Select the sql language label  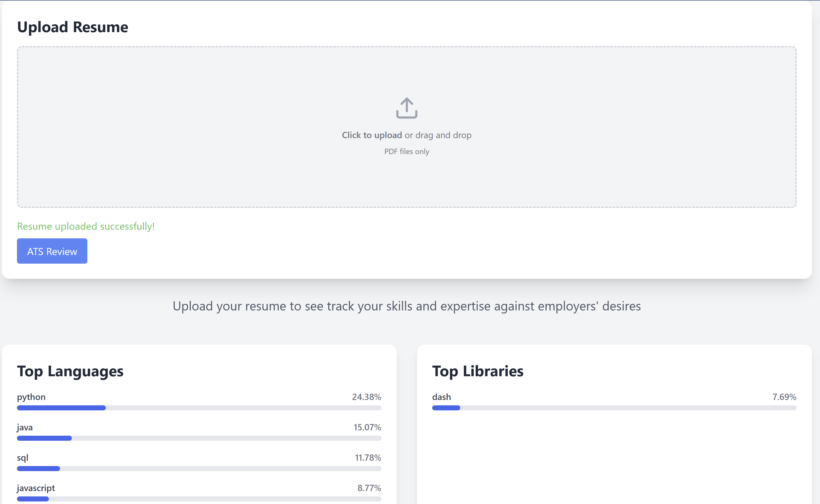22,458
